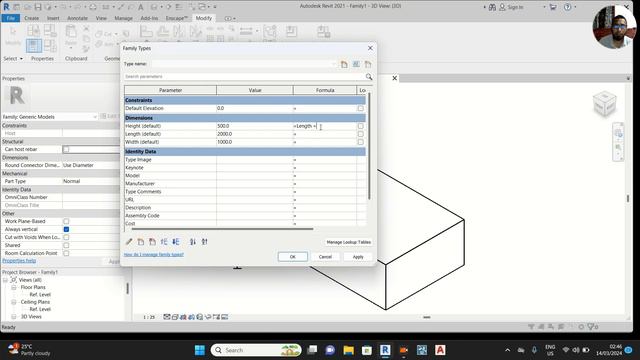
Task: Click the OK button in Family Types
Action: click(293, 257)
